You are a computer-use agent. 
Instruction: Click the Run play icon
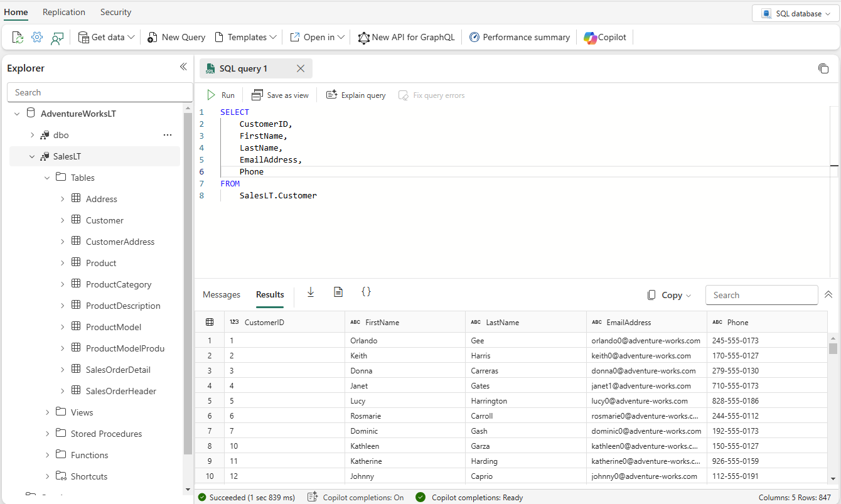click(212, 95)
